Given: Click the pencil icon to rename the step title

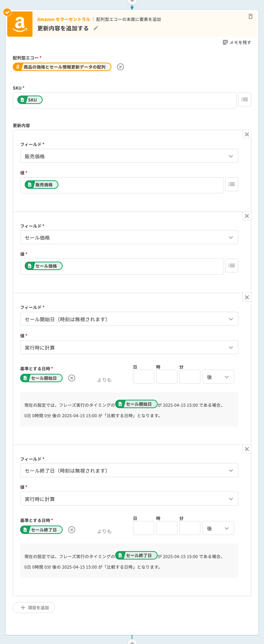Looking at the screenshot, I should coord(96,28).
